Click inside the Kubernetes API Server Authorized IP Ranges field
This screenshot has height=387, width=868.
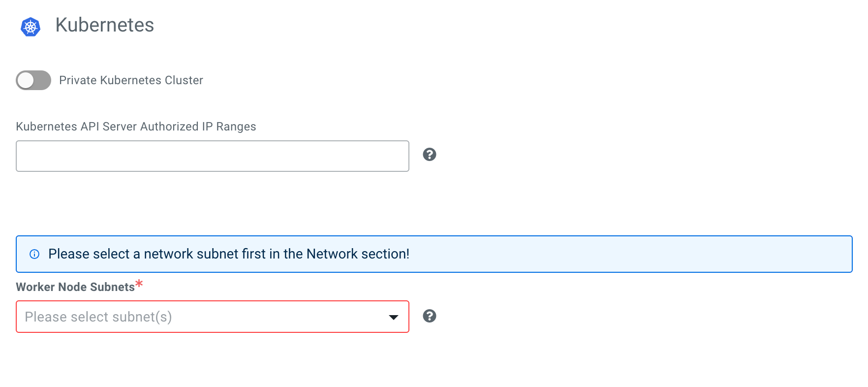pyautogui.click(x=212, y=156)
